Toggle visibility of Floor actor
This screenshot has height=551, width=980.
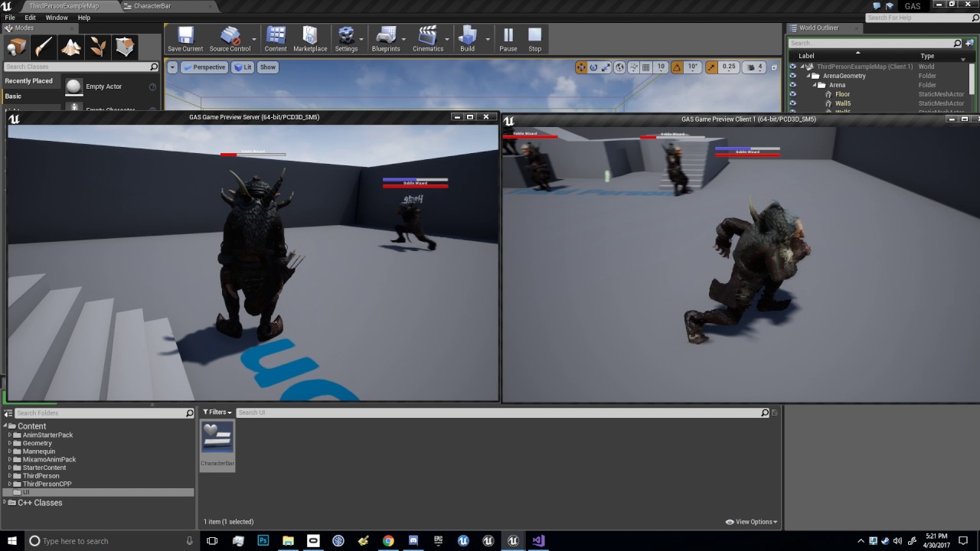[x=792, y=94]
